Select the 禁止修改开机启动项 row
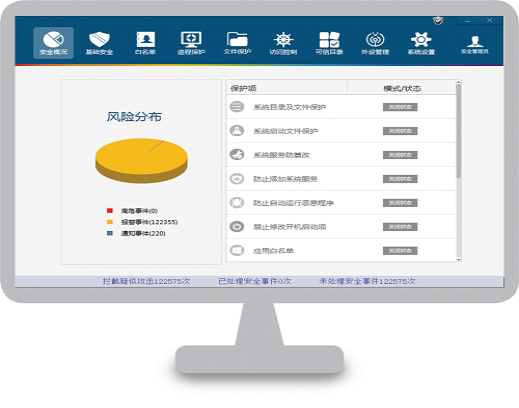The height and width of the screenshot is (408, 519). point(341,227)
